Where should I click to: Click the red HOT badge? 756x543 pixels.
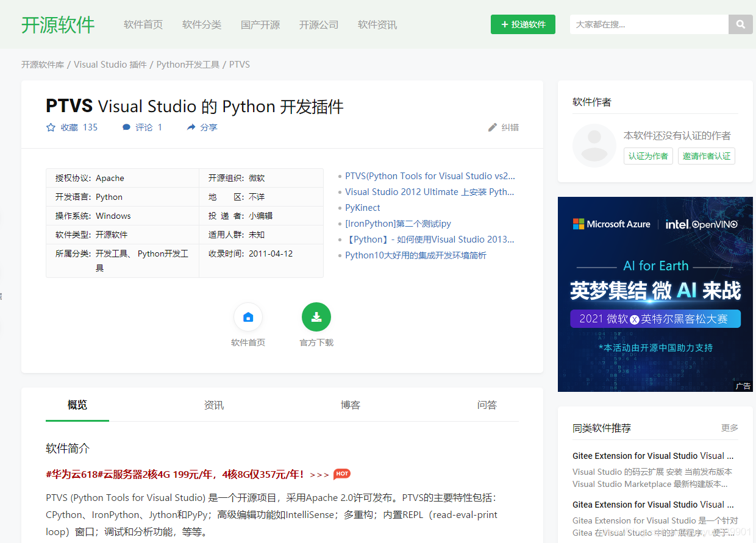pos(342,474)
